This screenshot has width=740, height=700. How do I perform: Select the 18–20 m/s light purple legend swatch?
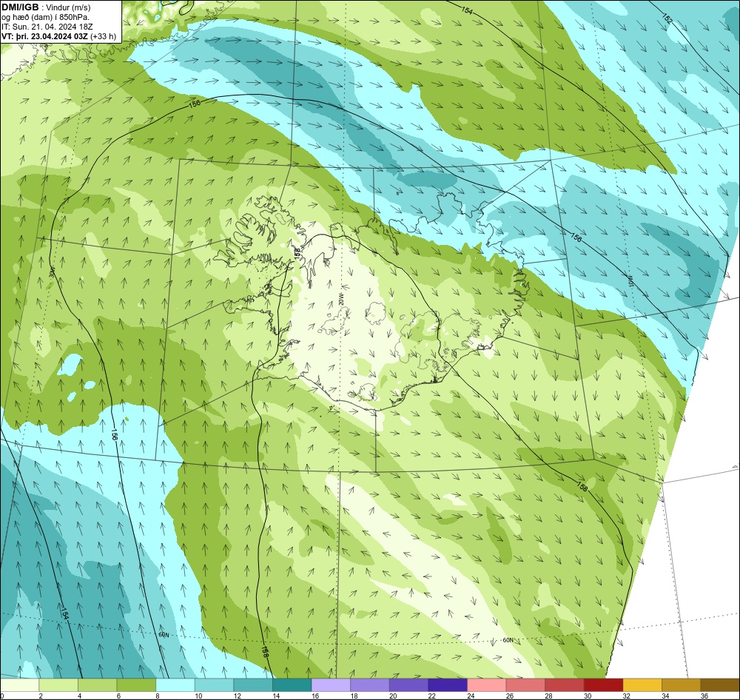(370, 685)
